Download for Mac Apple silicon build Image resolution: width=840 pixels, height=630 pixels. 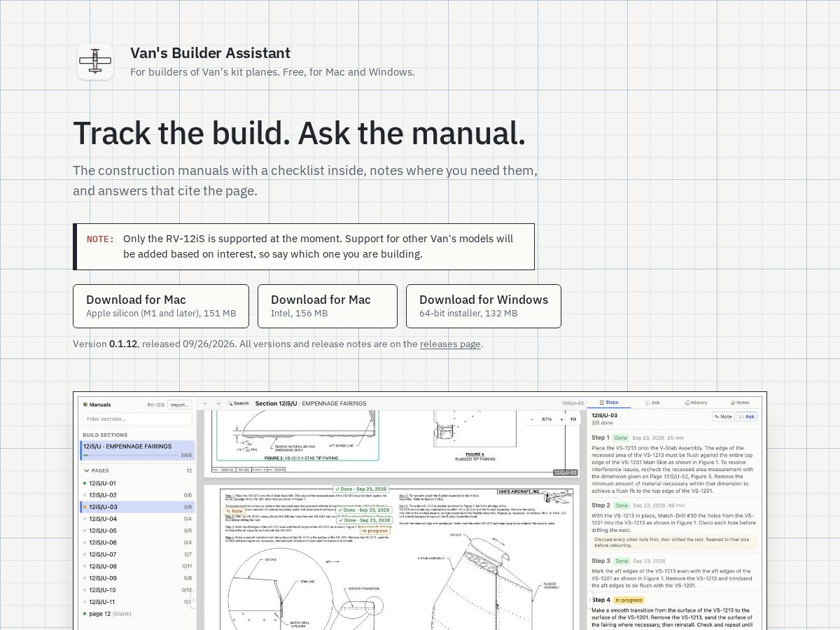tap(161, 306)
